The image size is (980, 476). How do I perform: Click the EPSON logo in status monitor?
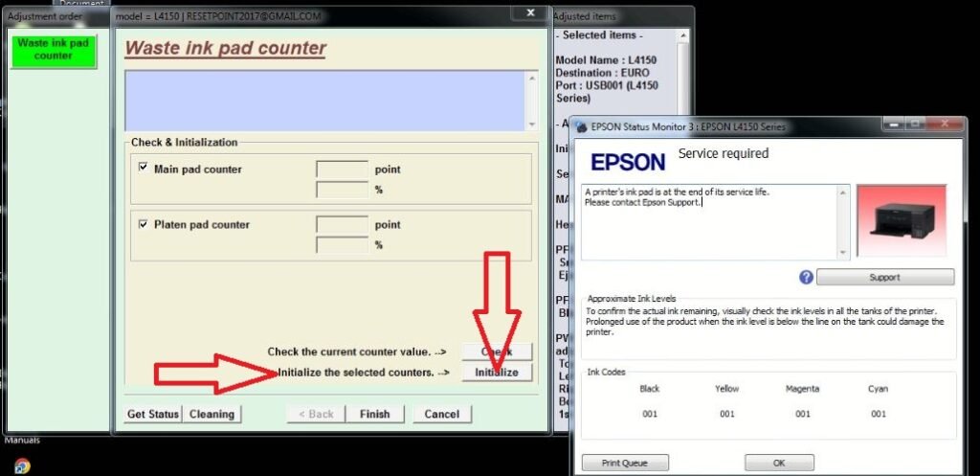(628, 163)
